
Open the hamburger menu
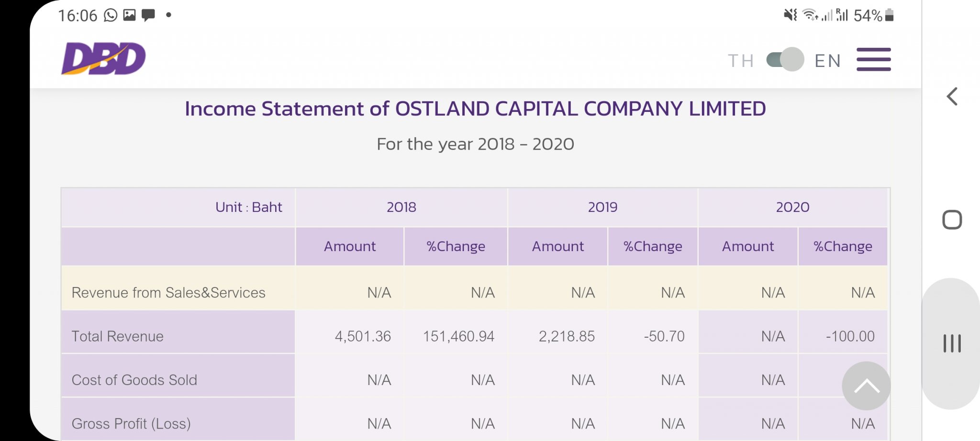click(x=873, y=59)
